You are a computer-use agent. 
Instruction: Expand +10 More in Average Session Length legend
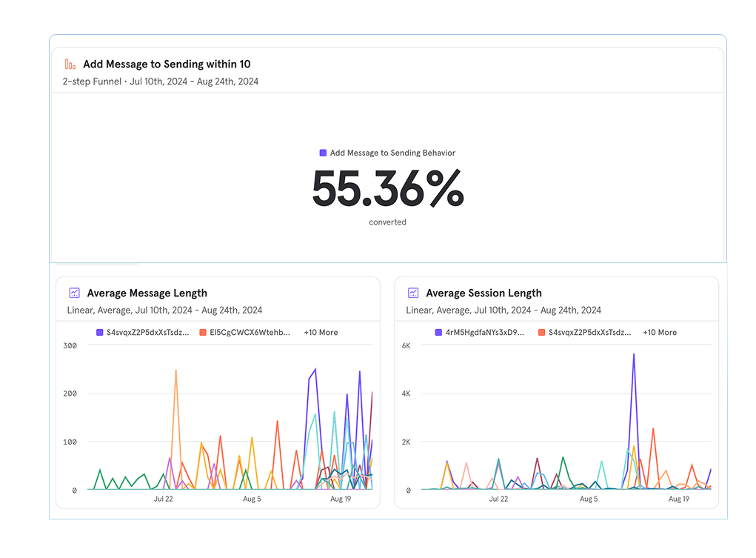[x=660, y=333]
